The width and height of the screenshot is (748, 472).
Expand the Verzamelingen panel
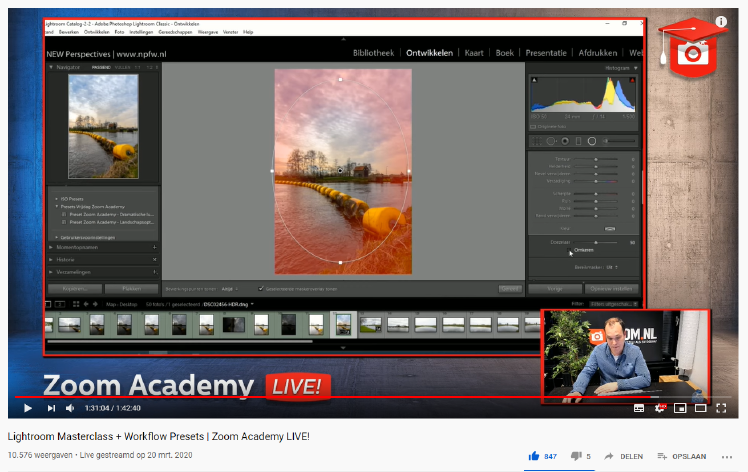(51, 272)
